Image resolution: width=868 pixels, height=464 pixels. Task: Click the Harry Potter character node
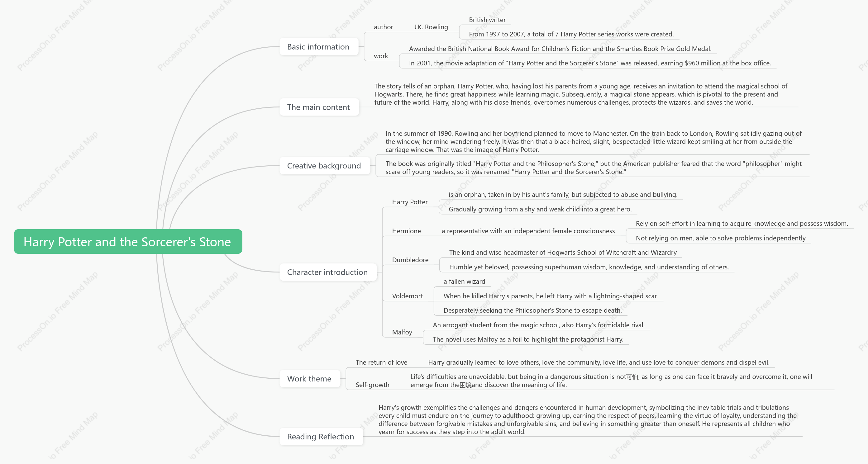point(410,202)
